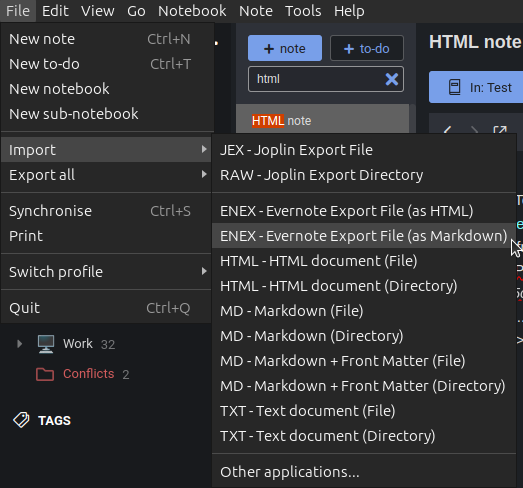This screenshot has height=488, width=523.
Task: Click the + note button
Action: [285, 48]
